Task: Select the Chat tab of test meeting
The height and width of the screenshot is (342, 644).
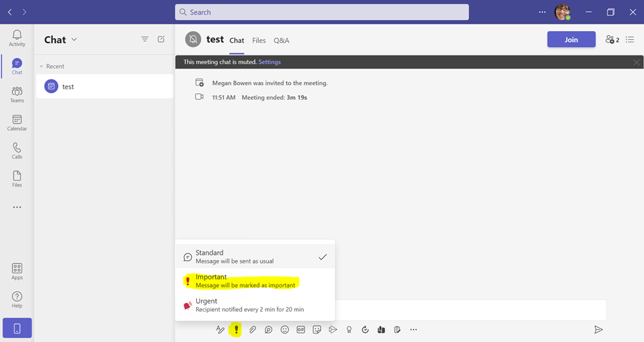Action: 236,40
